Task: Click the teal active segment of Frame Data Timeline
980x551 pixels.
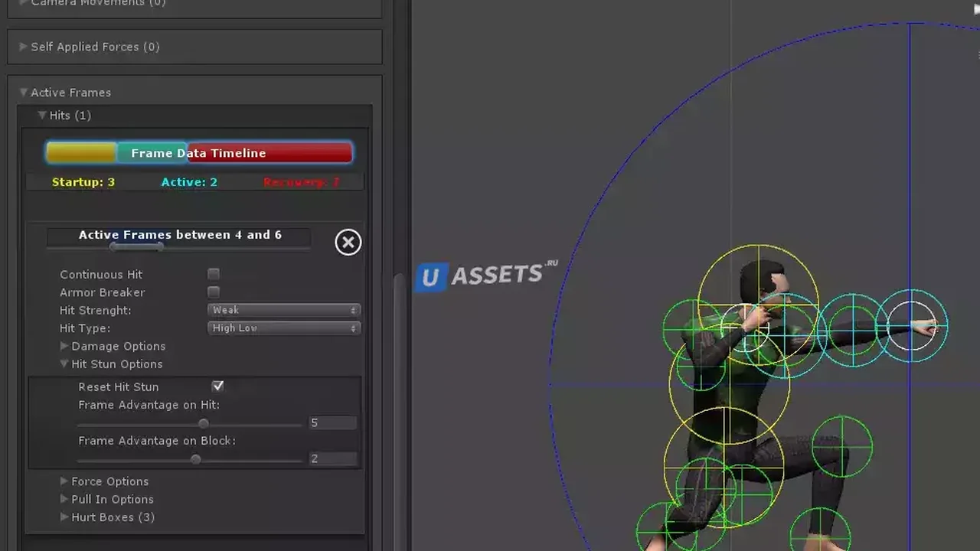Action: 152,153
